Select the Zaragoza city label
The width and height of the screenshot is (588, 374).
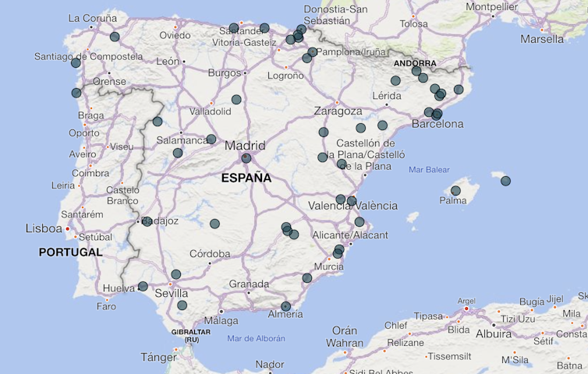(338, 111)
